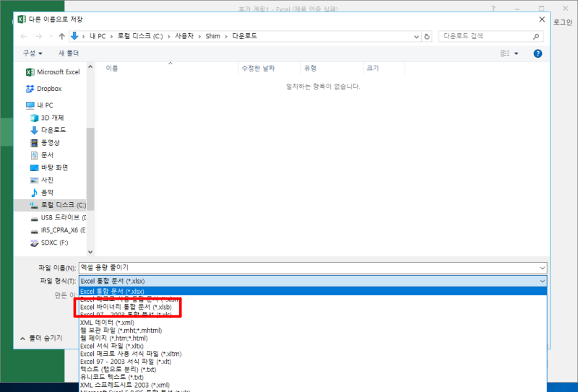Open the 구성 menu
The width and height of the screenshot is (578, 392).
coord(33,53)
